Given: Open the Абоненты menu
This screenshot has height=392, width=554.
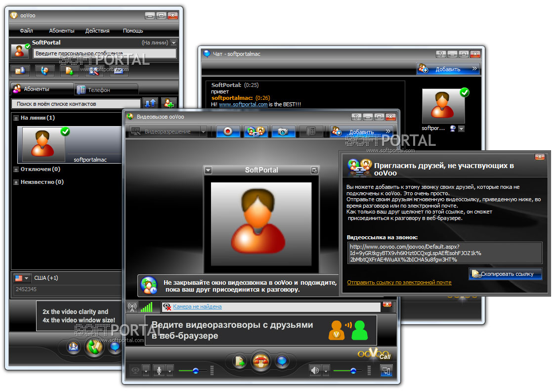Looking at the screenshot, I should point(62,31).
